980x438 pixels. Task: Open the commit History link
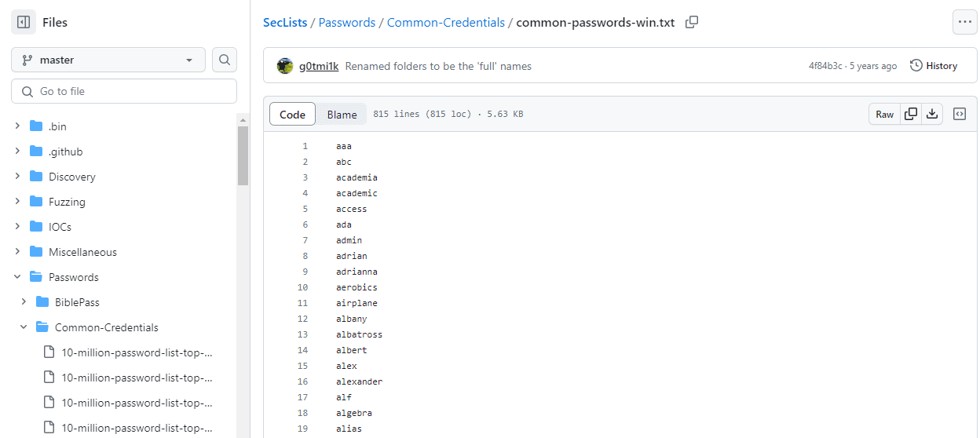934,66
